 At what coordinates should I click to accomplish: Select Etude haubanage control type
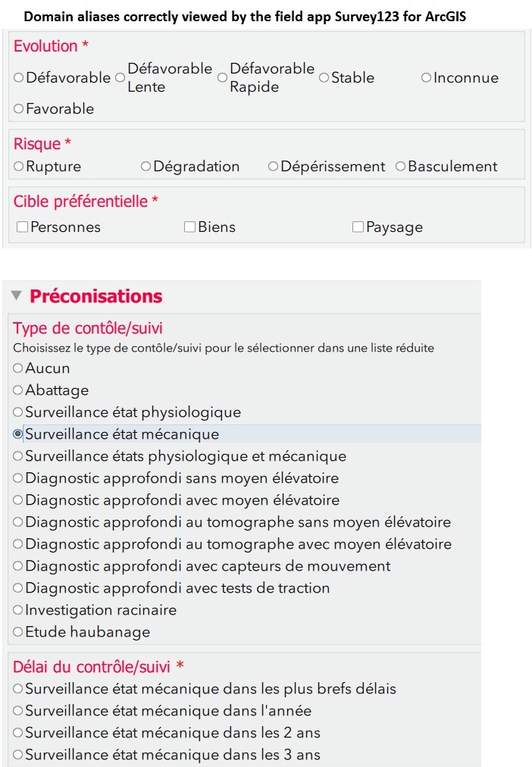17,632
